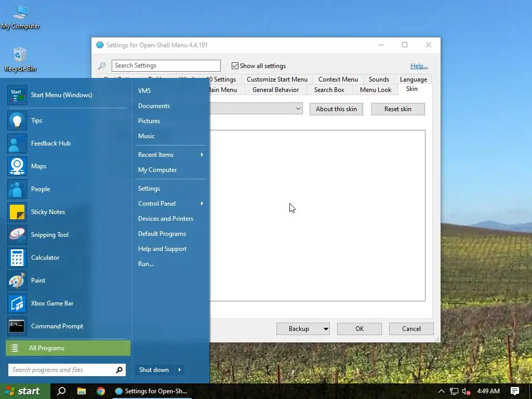532x399 pixels.
Task: Open Backup dropdown arrow
Action: pyautogui.click(x=326, y=329)
